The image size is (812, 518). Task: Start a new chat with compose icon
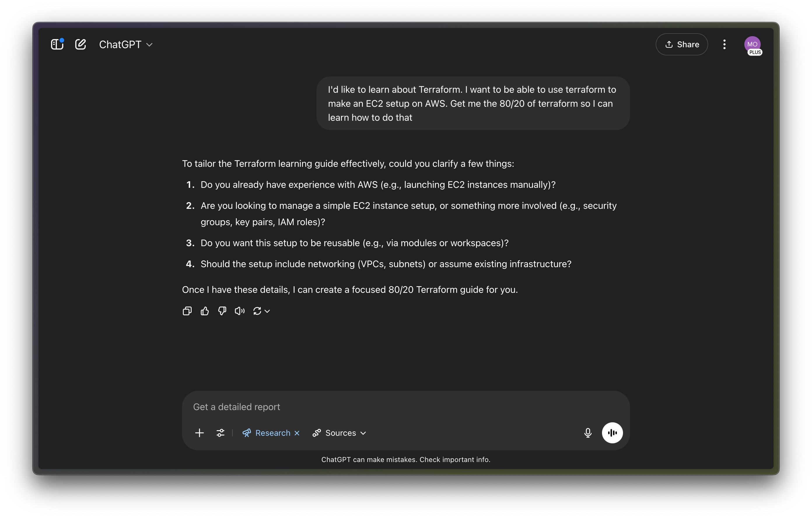coord(80,45)
